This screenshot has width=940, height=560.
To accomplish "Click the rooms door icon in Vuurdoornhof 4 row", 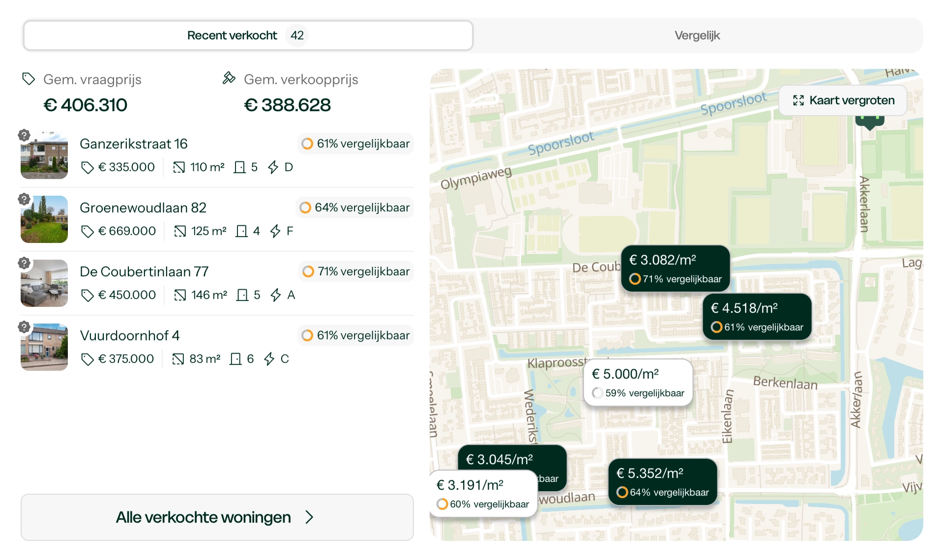I will pos(235,359).
